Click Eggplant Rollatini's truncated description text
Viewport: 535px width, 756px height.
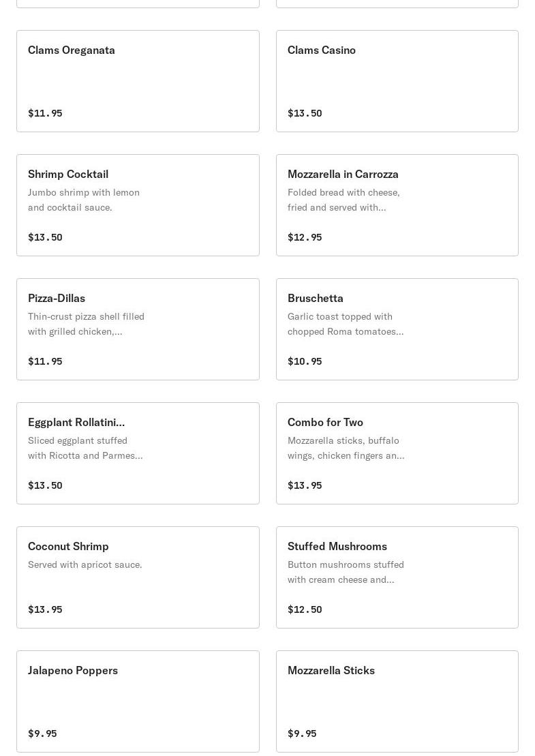tap(85, 448)
